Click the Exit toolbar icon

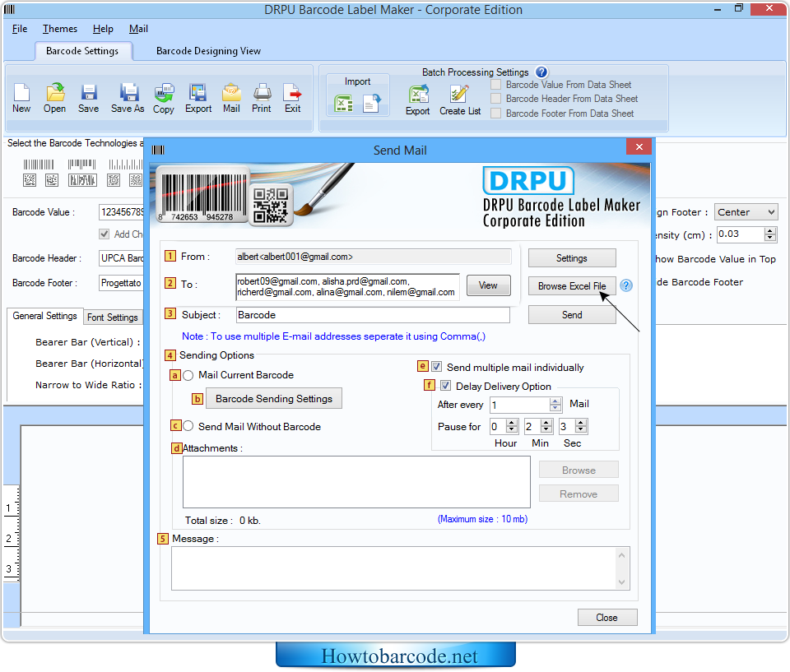[x=292, y=98]
